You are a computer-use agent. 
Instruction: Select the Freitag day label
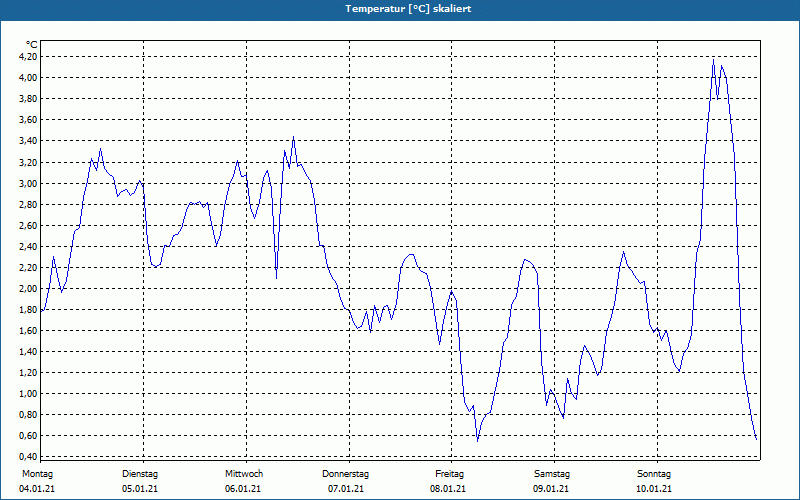point(449,474)
